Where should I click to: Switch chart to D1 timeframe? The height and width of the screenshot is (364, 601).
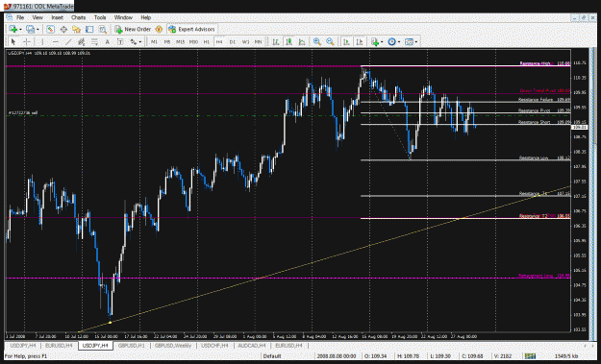233,41
